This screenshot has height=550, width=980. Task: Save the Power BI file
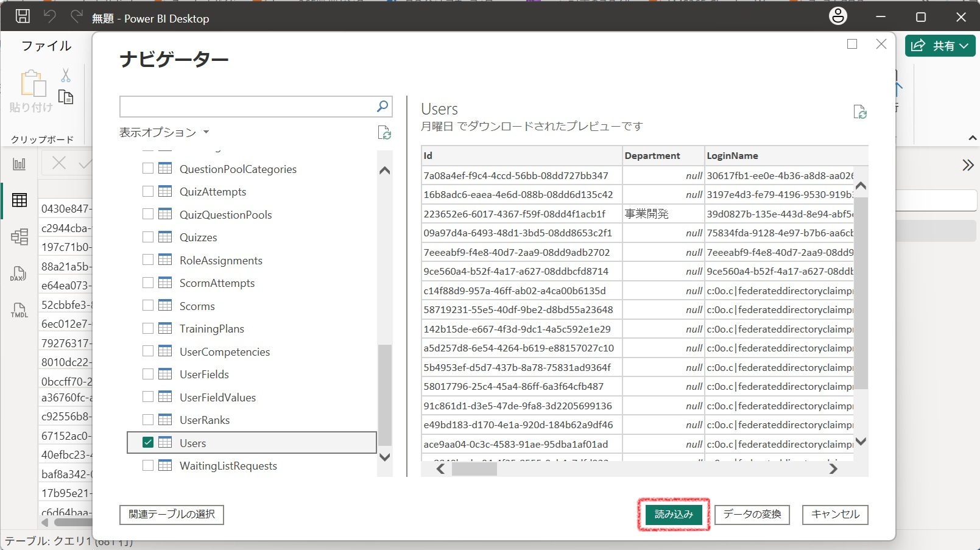[x=22, y=16]
